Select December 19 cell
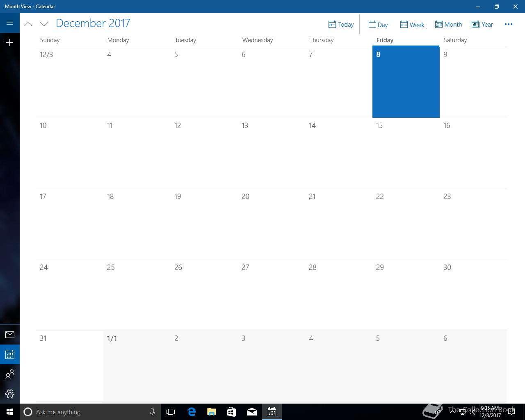The image size is (525, 420). pos(204,224)
